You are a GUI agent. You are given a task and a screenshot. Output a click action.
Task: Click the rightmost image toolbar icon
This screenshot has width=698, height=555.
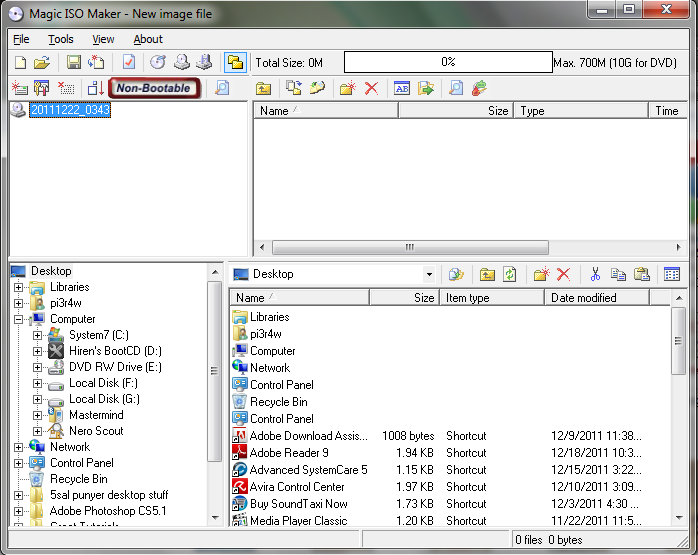pos(479,88)
